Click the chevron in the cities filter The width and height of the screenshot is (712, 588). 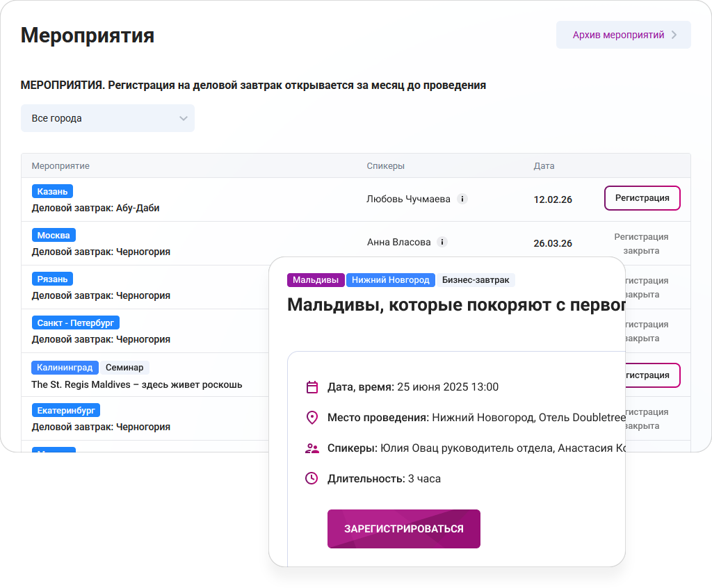point(184,118)
